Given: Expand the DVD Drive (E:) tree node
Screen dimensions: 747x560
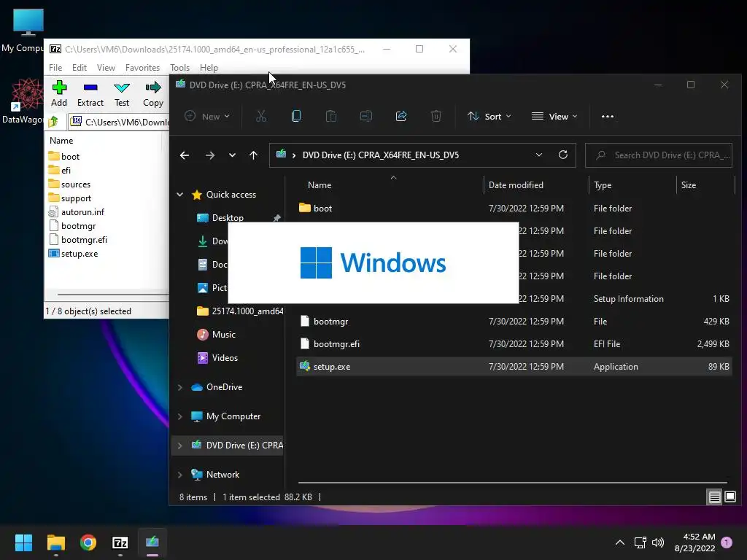Looking at the screenshot, I should (180, 446).
